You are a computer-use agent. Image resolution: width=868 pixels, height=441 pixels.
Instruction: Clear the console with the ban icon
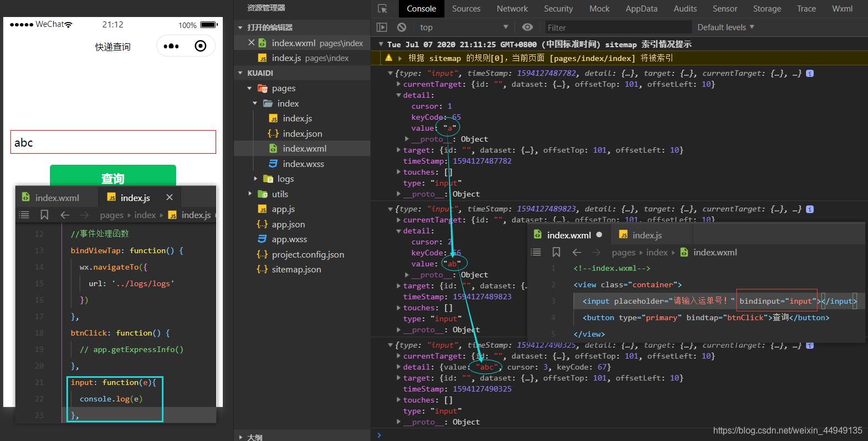coord(402,27)
